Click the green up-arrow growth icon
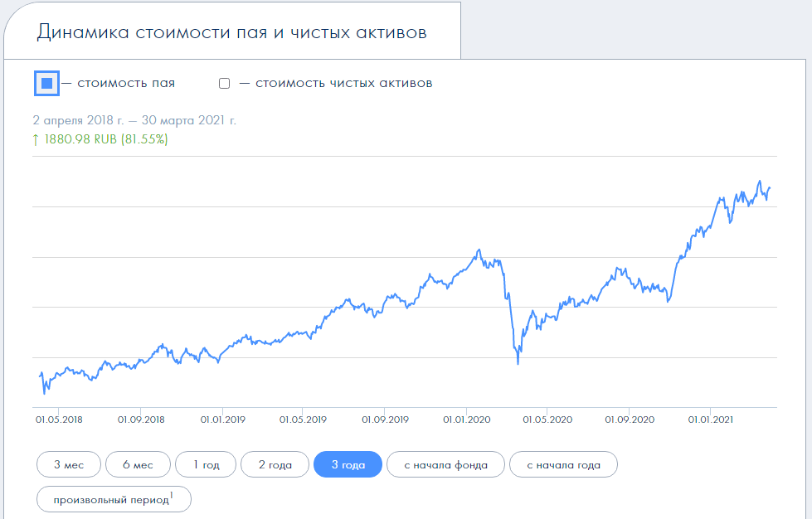Viewport: 812px width, 519px height. pos(35,140)
